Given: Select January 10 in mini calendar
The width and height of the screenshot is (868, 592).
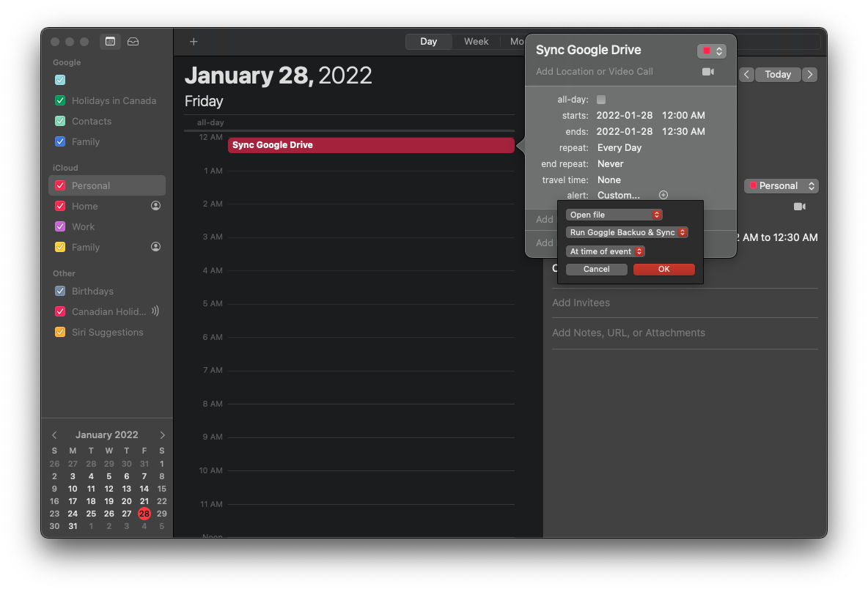Looking at the screenshot, I should click(73, 489).
